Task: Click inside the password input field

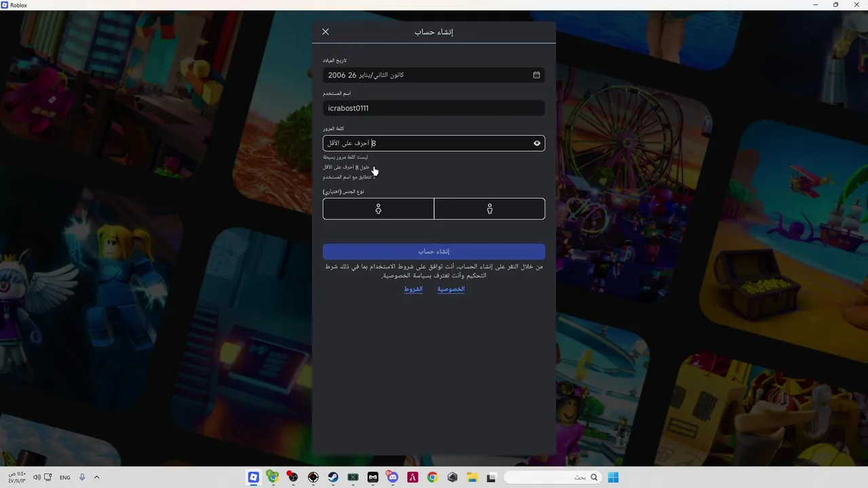Action: coord(434,143)
